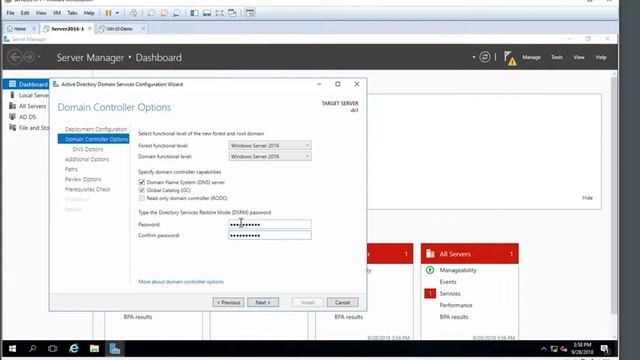Go to DNS Options step
Image resolution: width=640 pixels, height=360 pixels.
(88, 149)
